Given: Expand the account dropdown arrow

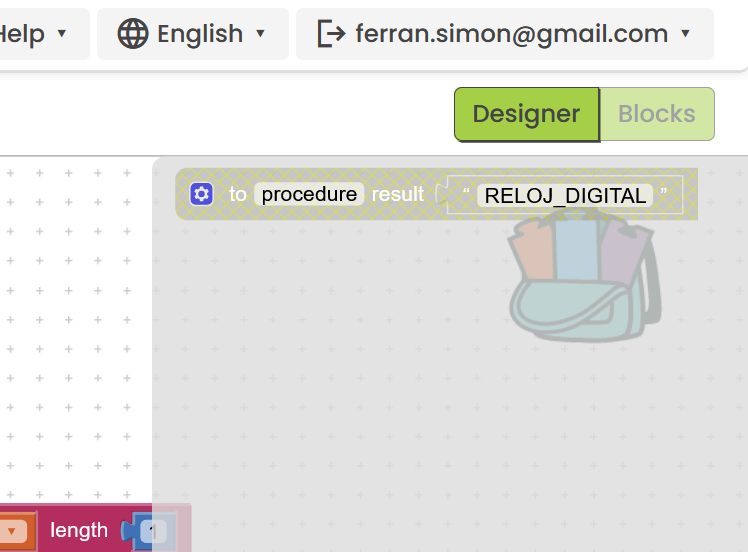Looking at the screenshot, I should [685, 34].
